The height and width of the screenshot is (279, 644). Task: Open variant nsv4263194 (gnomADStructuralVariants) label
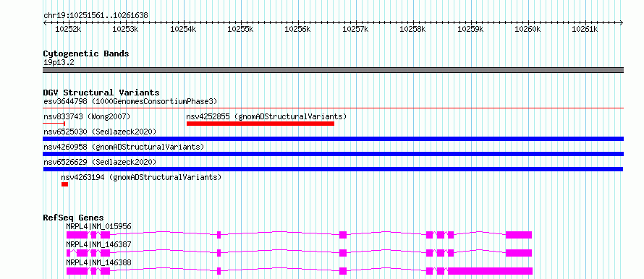pos(141,177)
